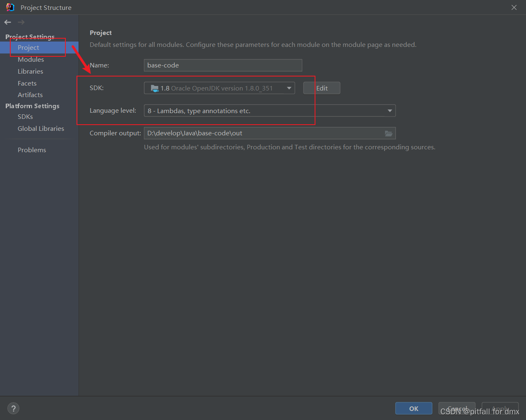Expand the Language level dropdown
526x420 pixels.
point(270,111)
